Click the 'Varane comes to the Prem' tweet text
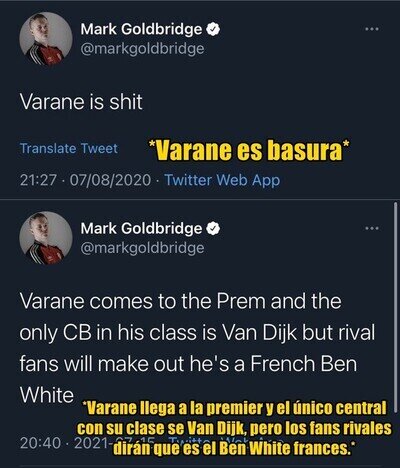 click(x=197, y=349)
